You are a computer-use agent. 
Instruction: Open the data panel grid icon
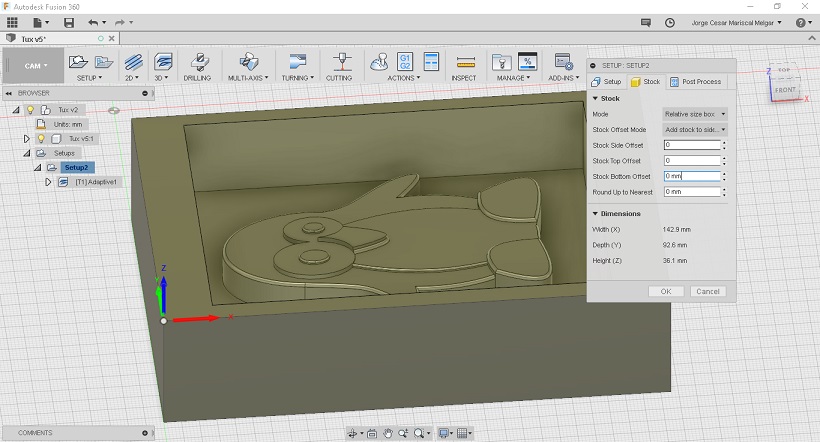(12, 22)
